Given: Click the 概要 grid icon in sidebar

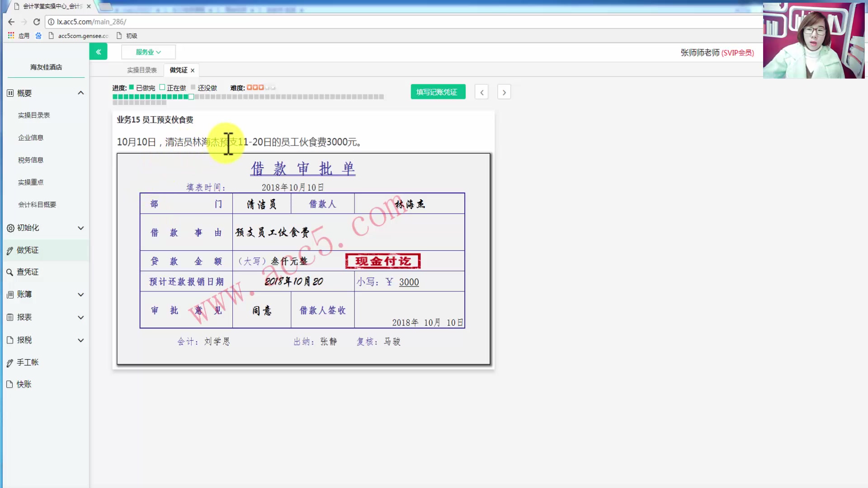Looking at the screenshot, I should point(10,93).
